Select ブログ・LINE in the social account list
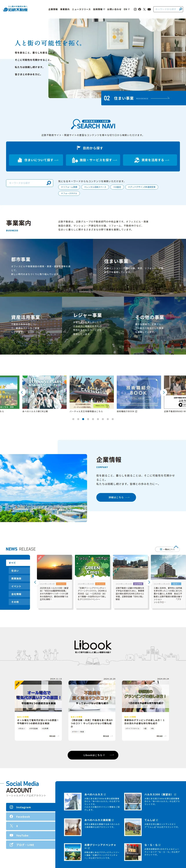Viewport: 186px width, 868px height. tap(31, 845)
